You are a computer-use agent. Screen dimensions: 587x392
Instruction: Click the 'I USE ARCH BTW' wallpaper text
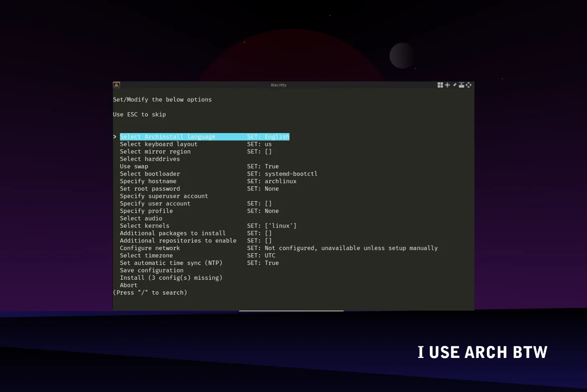pos(482,352)
